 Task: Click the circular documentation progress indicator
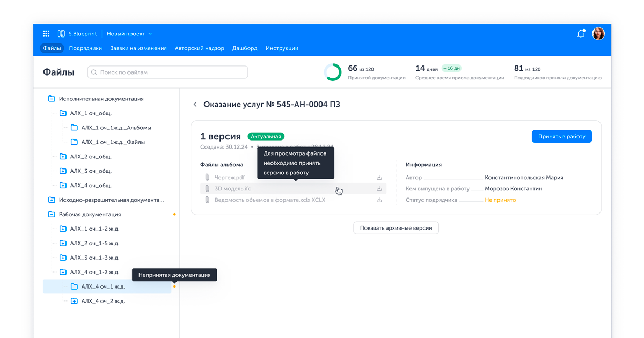(333, 72)
